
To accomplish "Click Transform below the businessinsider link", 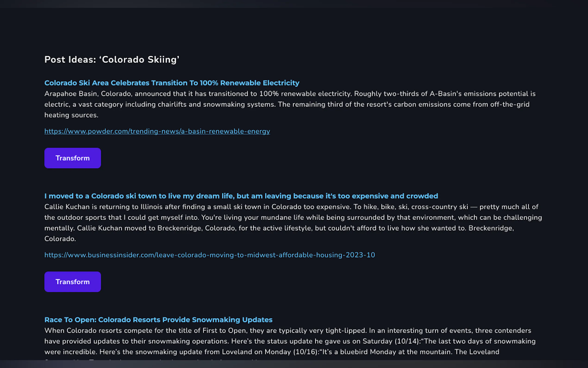I will tap(72, 282).
